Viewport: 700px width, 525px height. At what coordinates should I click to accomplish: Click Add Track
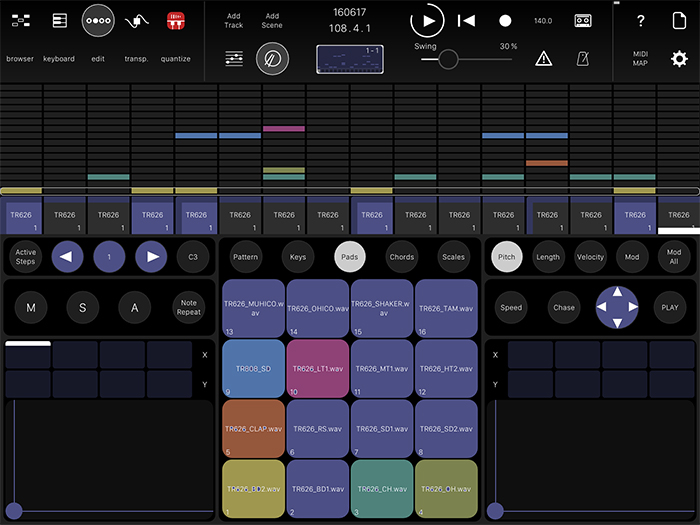233,21
